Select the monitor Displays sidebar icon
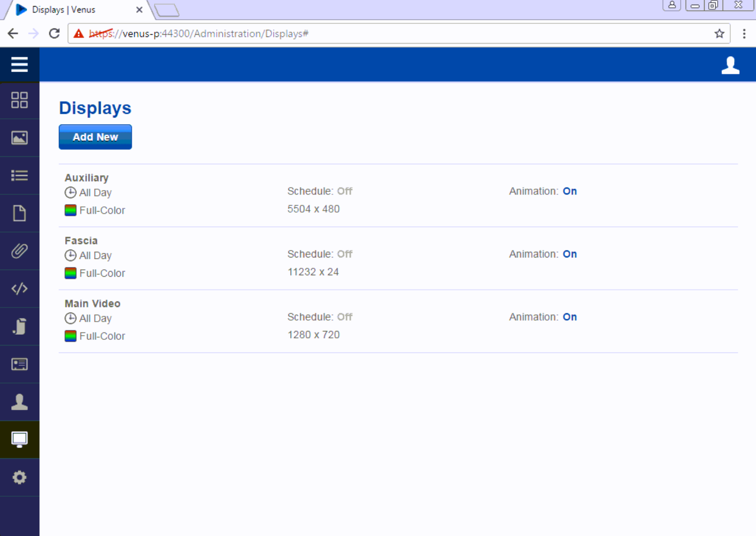The height and width of the screenshot is (536, 756). [19, 440]
